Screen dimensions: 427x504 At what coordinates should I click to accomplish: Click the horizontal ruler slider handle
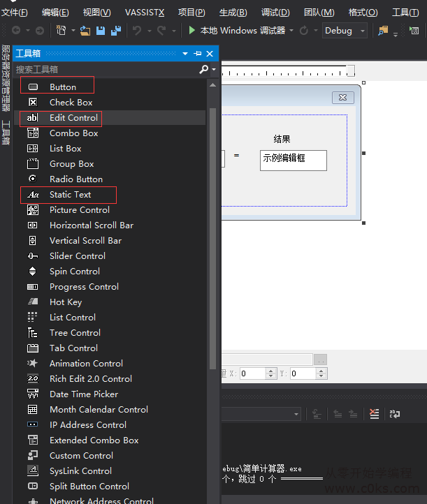351,71
